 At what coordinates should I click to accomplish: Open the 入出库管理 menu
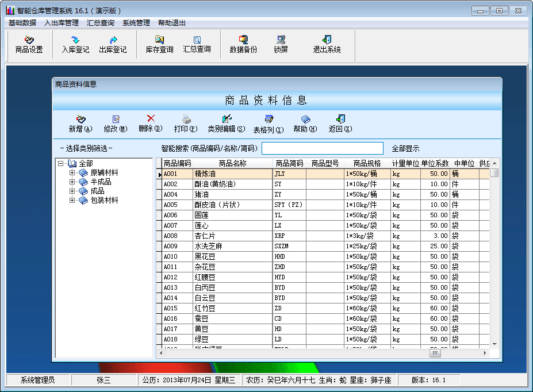[x=62, y=23]
